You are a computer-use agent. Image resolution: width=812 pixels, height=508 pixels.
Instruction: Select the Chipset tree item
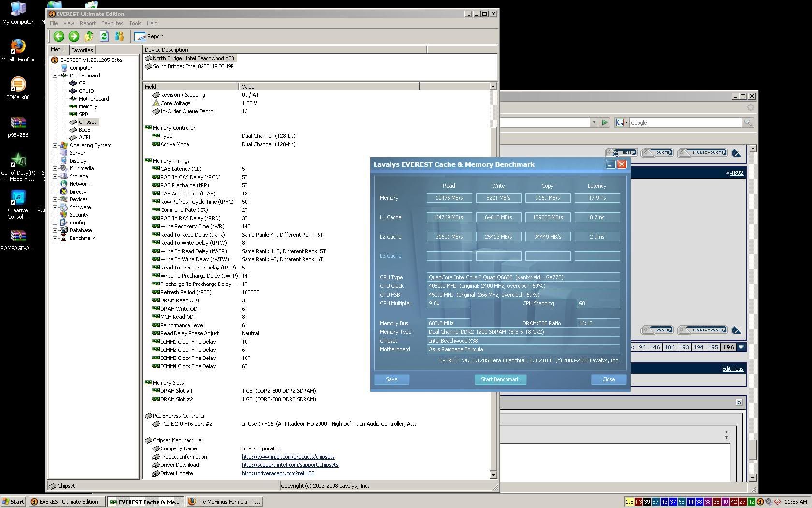[x=87, y=122]
